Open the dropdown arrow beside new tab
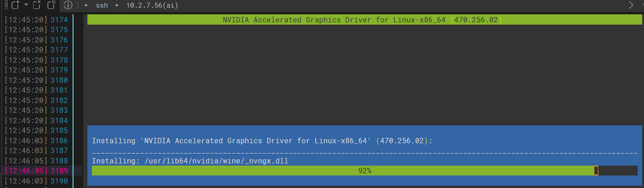Viewport: 644px width, 188px height. coord(26,5)
